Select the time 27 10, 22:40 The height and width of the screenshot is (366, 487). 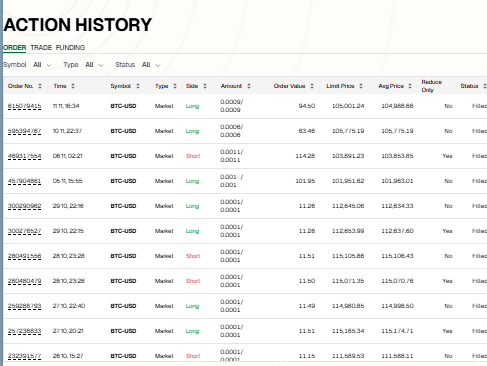pyautogui.click(x=69, y=306)
